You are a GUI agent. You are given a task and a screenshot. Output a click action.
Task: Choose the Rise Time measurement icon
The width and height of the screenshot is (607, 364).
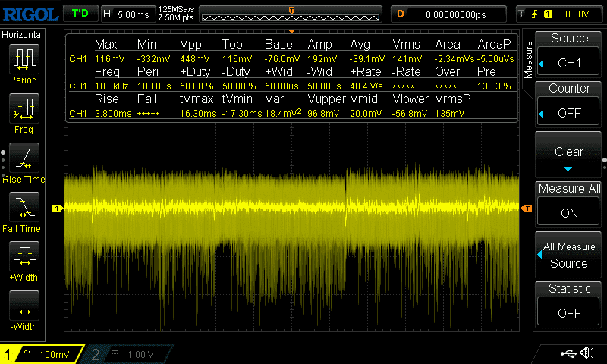pos(24,158)
